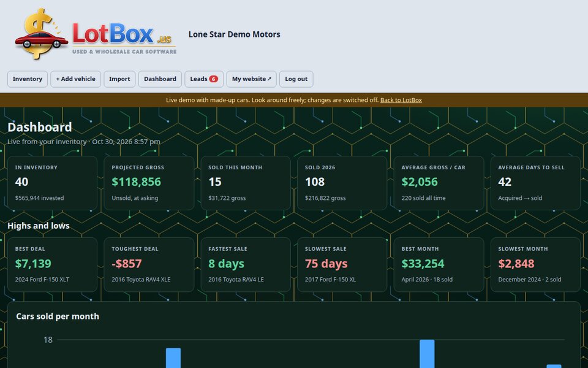The image size is (588, 368).
Task: Open the Inventory page
Action: [x=28, y=79]
